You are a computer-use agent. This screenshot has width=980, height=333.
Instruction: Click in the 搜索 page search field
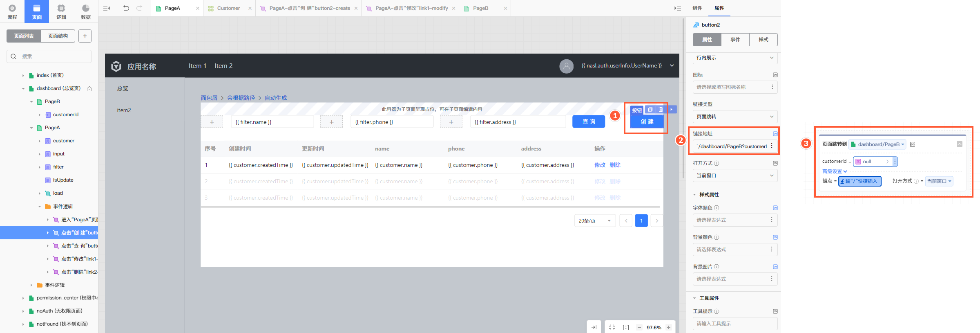49,56
